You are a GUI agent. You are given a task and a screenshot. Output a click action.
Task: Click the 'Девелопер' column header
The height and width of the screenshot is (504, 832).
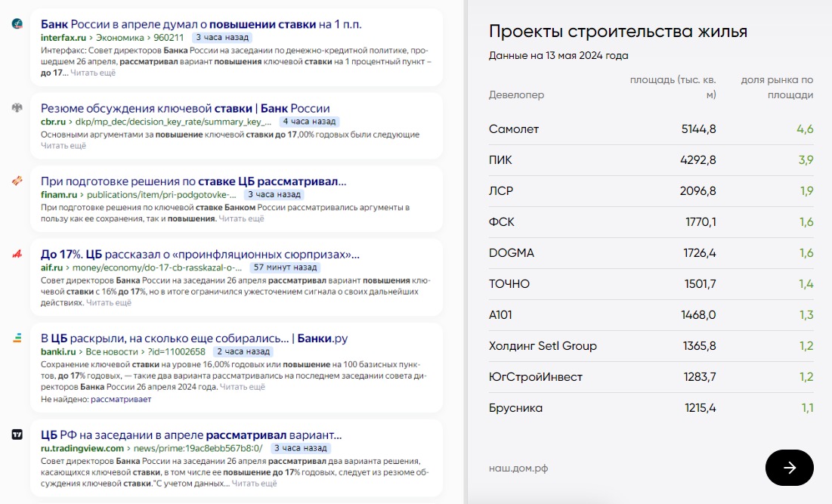[x=516, y=94]
